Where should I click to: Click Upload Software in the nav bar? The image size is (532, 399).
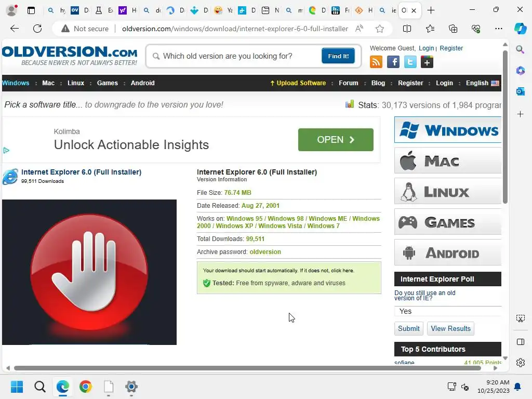[x=298, y=83]
